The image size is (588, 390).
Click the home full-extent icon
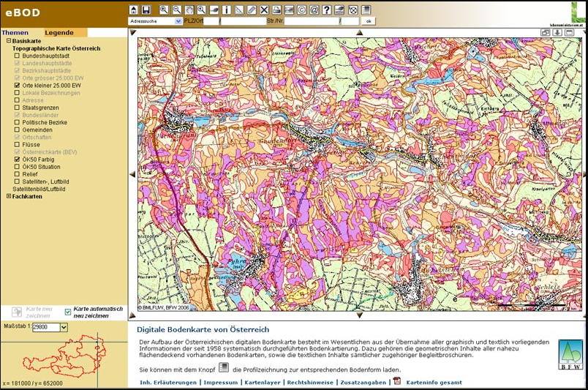point(134,10)
